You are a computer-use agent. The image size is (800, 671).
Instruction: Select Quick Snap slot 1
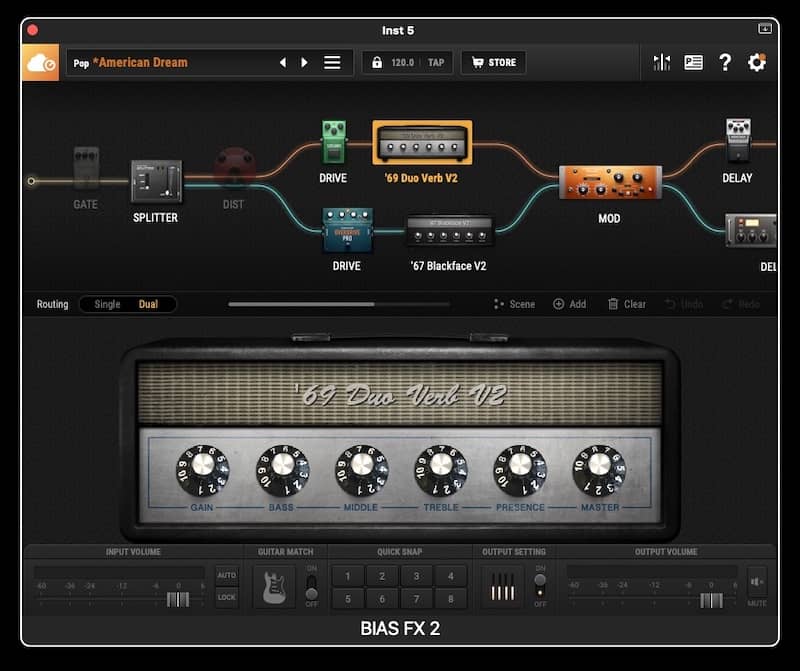(x=348, y=576)
